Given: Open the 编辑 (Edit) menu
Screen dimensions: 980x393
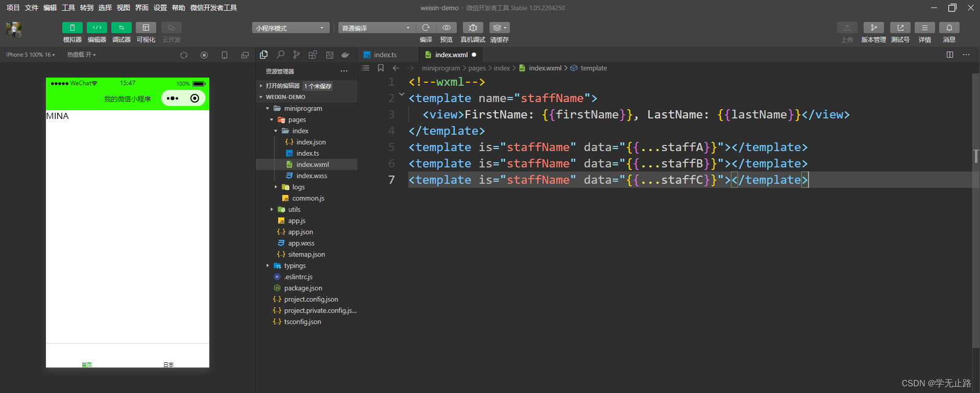Looking at the screenshot, I should tap(50, 8).
